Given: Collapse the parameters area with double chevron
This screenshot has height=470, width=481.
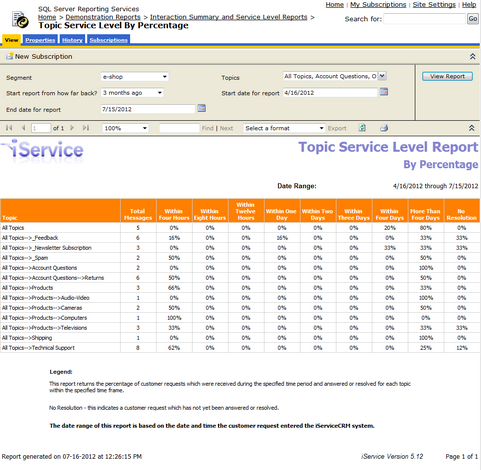Looking at the screenshot, I should point(472,57).
